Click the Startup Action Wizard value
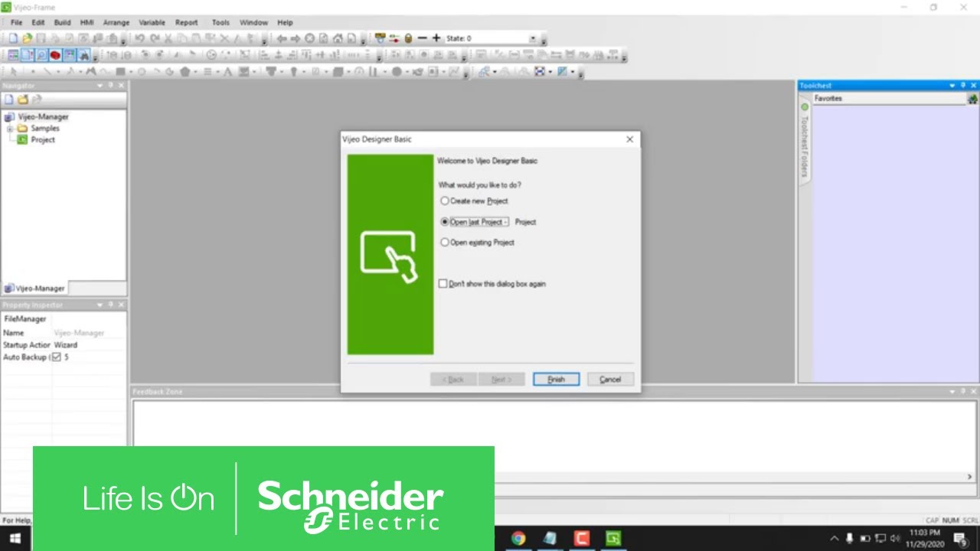 coord(66,345)
